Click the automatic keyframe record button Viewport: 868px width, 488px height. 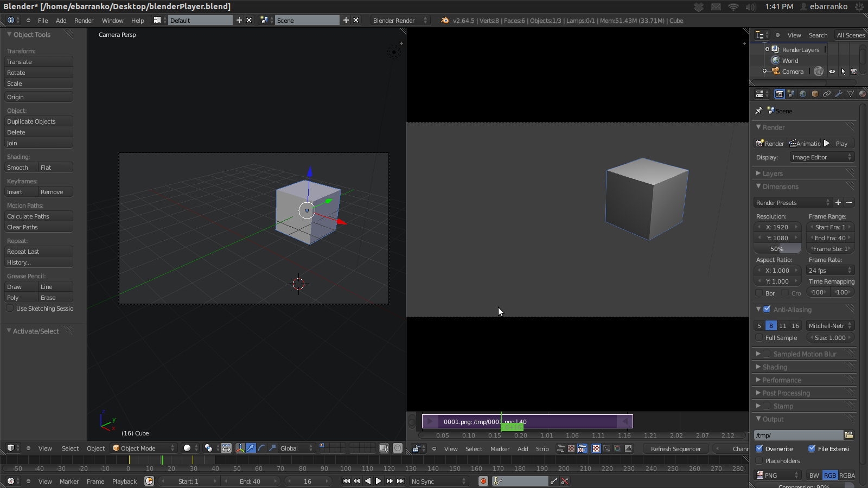pos(483,481)
